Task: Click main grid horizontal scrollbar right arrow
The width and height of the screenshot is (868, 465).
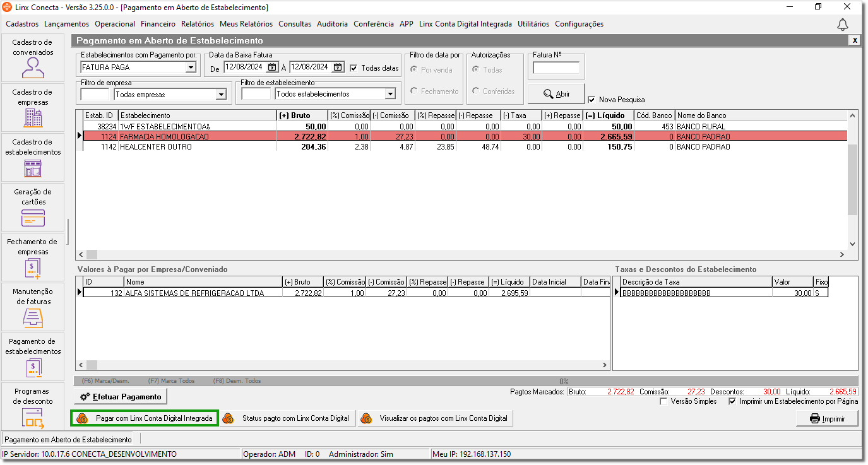Action: click(841, 255)
